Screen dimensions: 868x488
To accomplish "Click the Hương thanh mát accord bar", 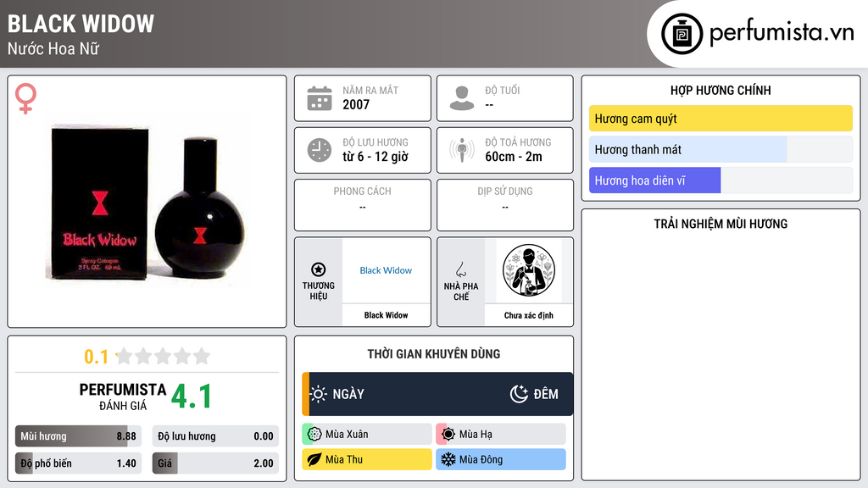I will [721, 149].
